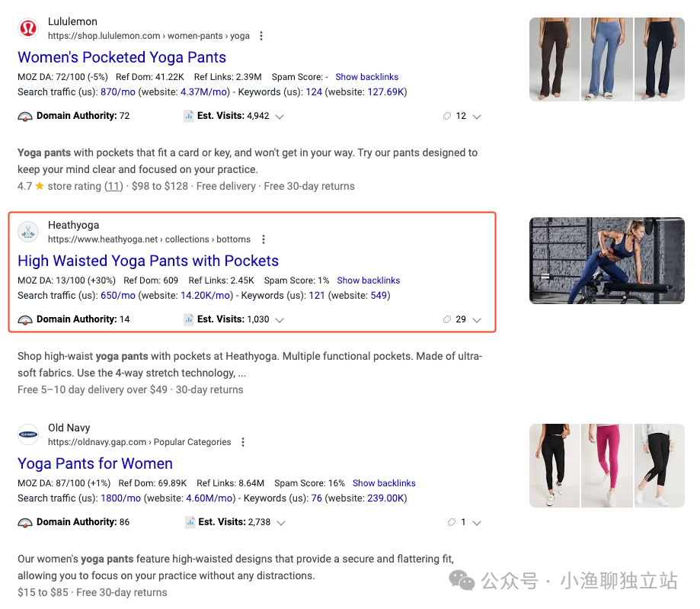Show backlinks for the Old Navy result
Image resolution: width=700 pixels, height=609 pixels.
[384, 483]
